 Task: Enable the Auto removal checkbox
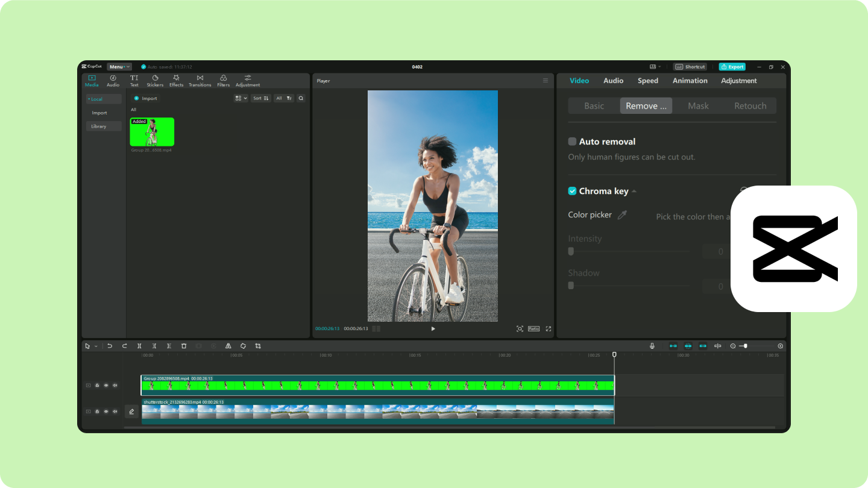tap(572, 142)
